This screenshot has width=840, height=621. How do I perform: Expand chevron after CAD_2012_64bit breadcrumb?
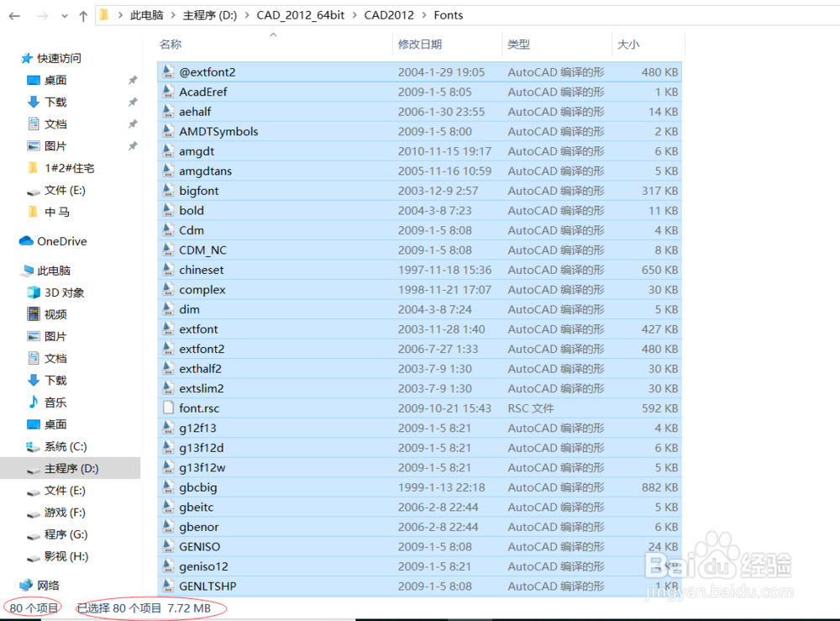(x=354, y=15)
